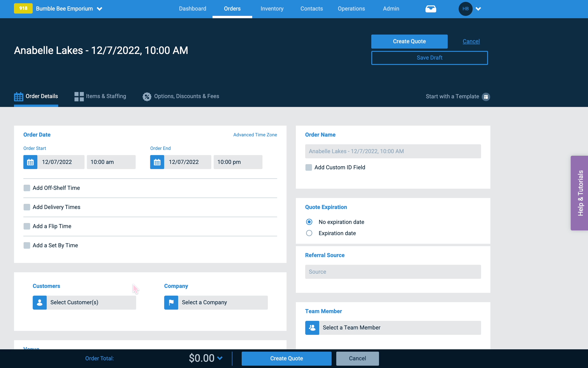Choose the Expiration date radio button

click(309, 233)
